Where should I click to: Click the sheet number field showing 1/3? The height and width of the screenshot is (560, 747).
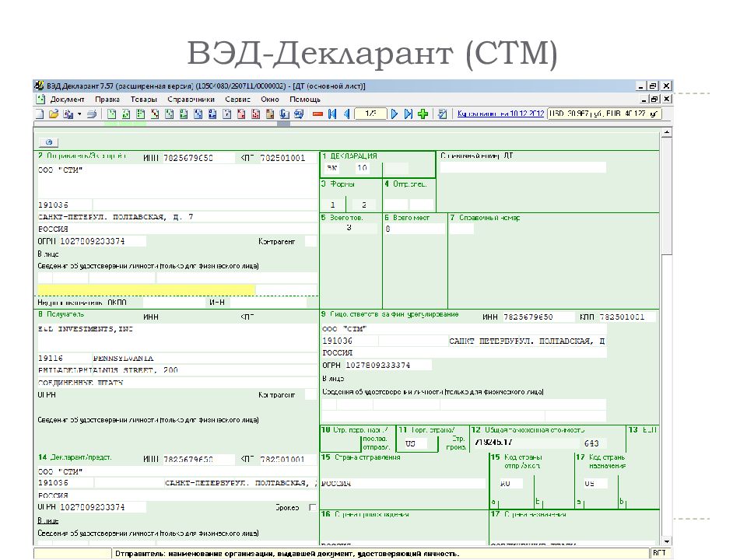[370, 114]
